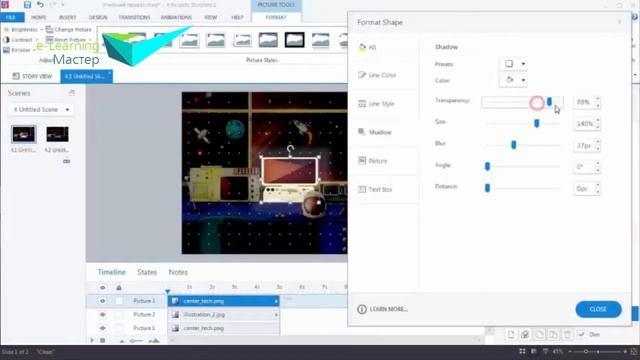The image size is (640, 360).
Task: Toggle show/hide all eye in timeline header
Action: coord(102,288)
